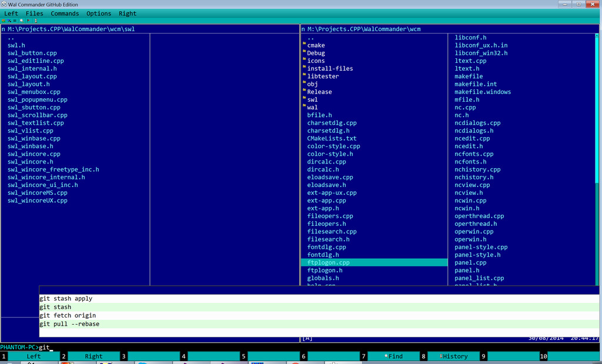Select swl_wincoreUX.cpp in left panel
The image size is (602, 364).
click(38, 201)
